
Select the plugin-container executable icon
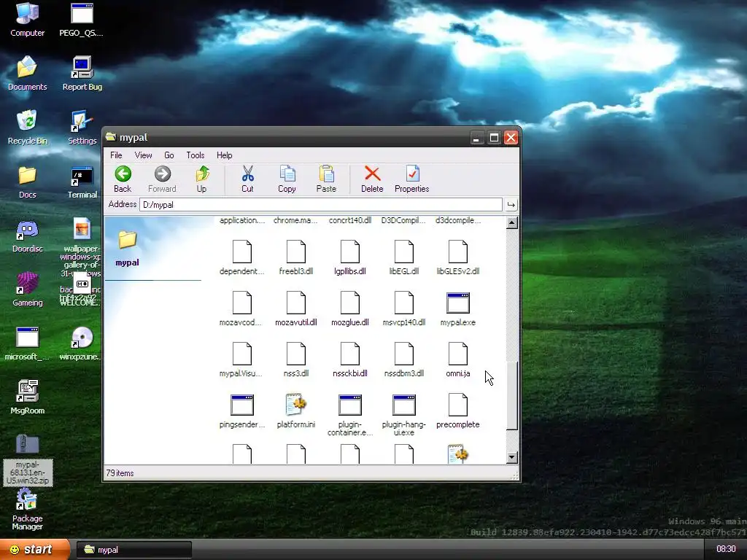pos(350,405)
